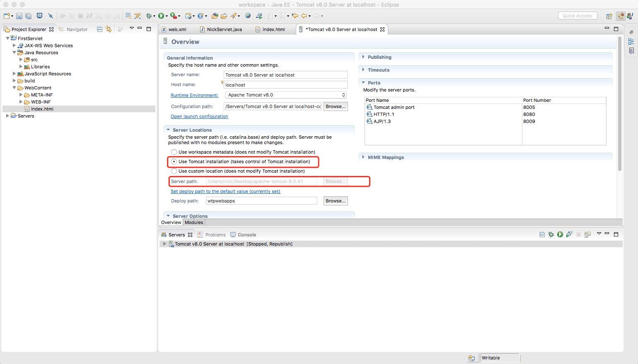Click Set deploy path to the default value link

pyautogui.click(x=225, y=191)
